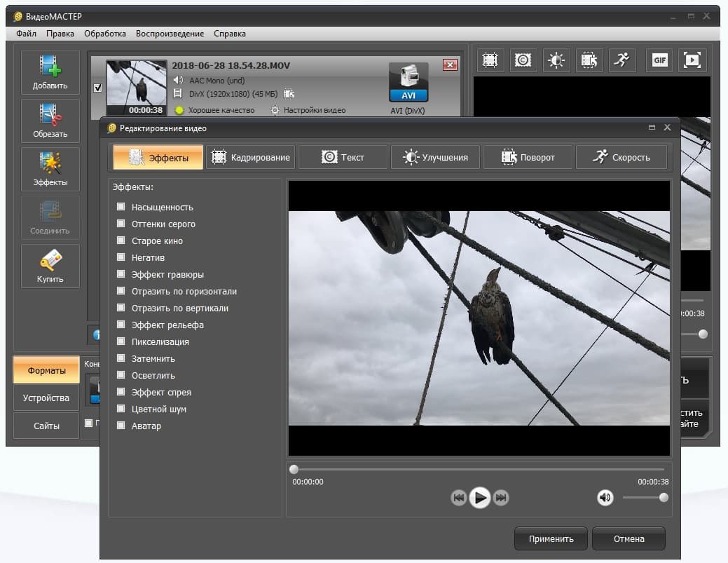Screen dimensions: 728x563
Task: Click the GIF creation icon in top toolbar
Action: 660,60
